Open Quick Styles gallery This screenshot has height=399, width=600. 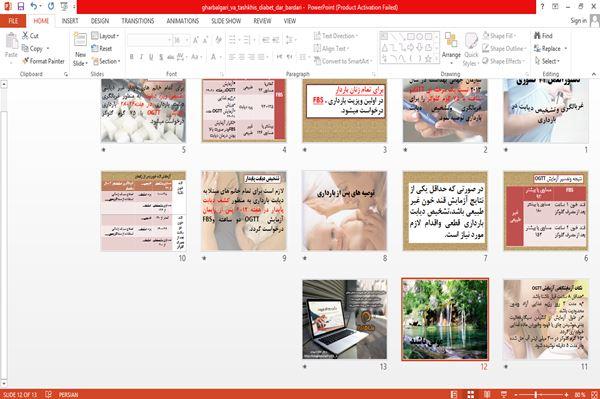tap(471, 49)
